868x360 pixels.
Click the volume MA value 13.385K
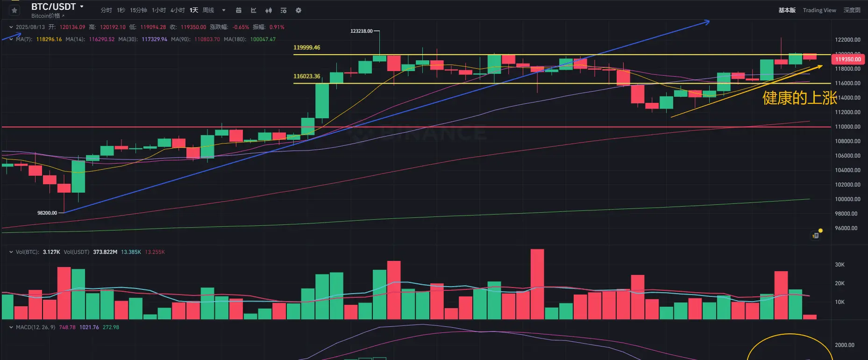click(x=131, y=252)
